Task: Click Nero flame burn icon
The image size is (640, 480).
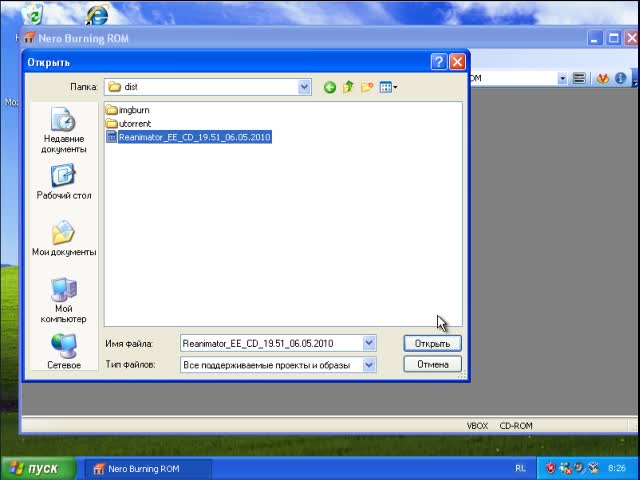Action: [x=602, y=78]
